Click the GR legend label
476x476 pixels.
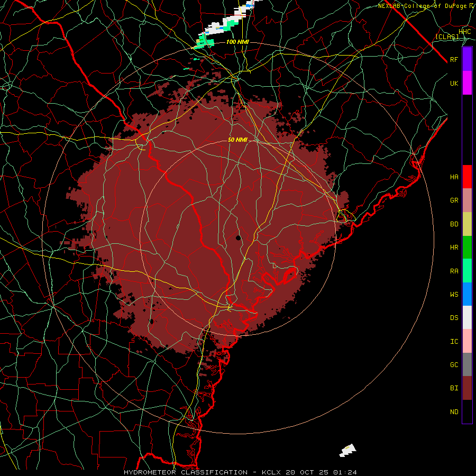coord(454,200)
